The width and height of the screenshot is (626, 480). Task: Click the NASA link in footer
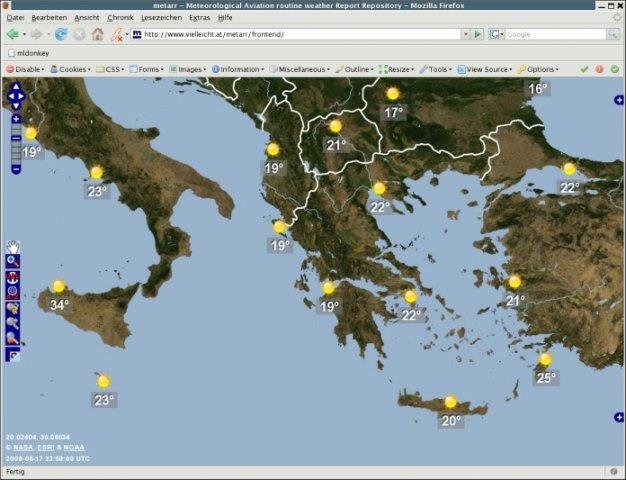coord(22,447)
